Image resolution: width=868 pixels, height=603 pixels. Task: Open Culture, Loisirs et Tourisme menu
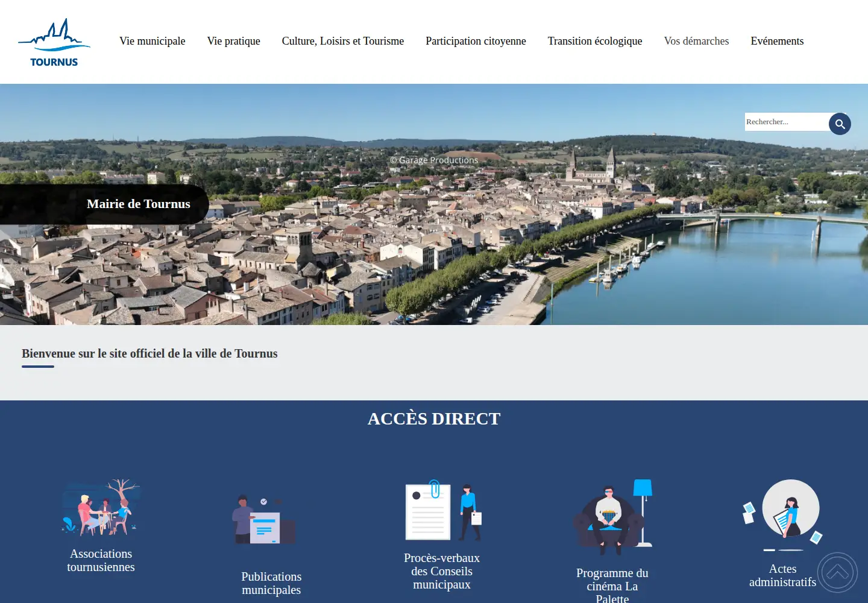pos(343,41)
